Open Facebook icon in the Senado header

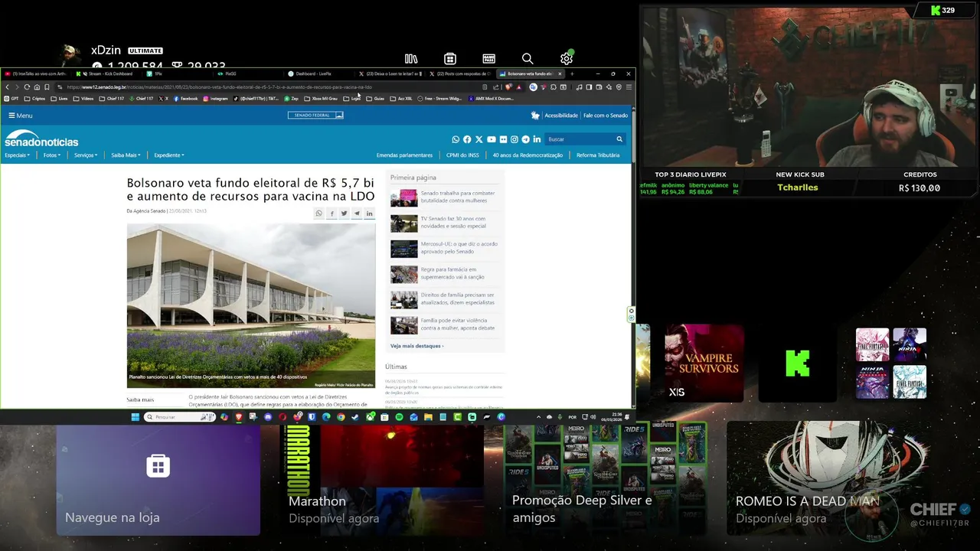pos(467,139)
